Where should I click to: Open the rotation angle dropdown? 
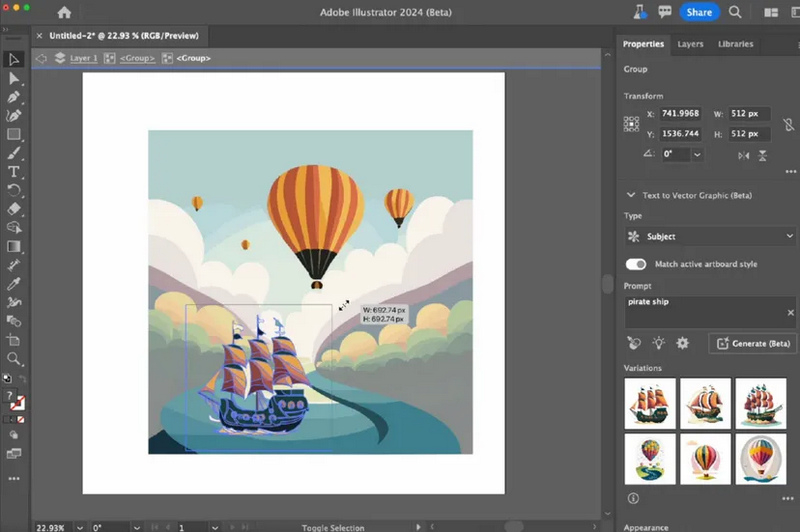(x=697, y=155)
